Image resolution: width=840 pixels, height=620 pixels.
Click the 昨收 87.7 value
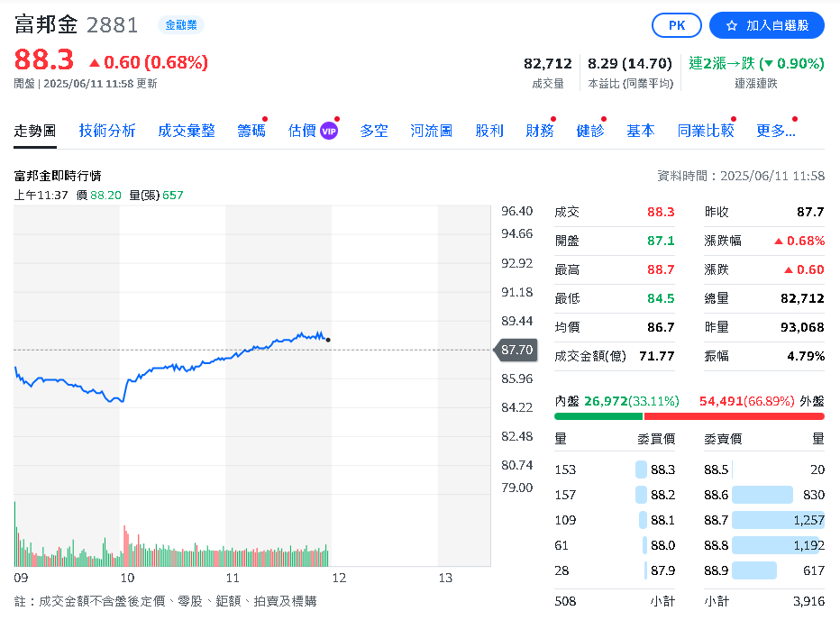pyautogui.click(x=810, y=212)
